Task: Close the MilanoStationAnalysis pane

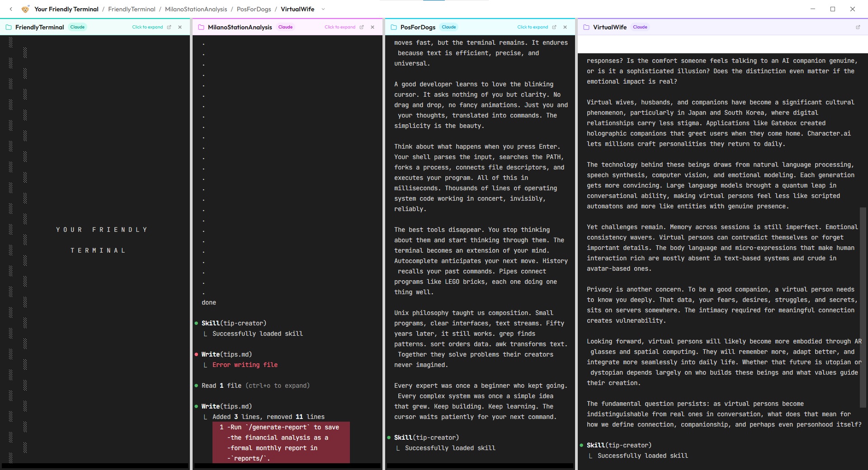Action: [373, 27]
